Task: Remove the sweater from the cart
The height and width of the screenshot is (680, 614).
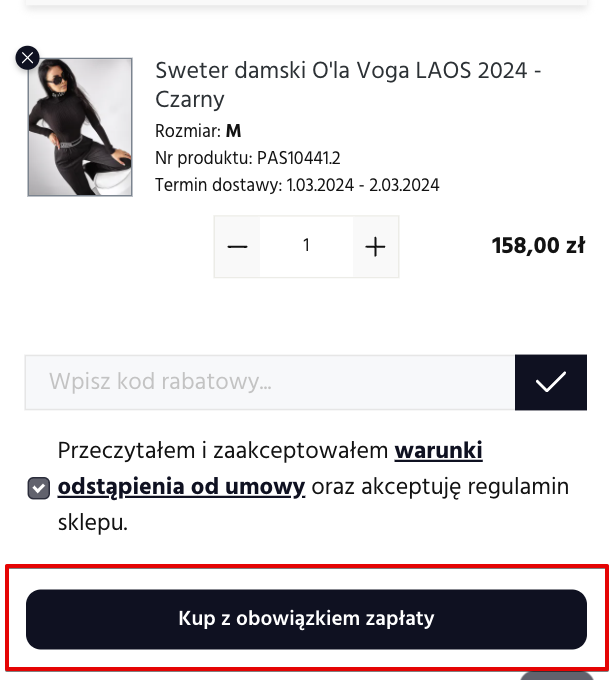Action: pyautogui.click(x=28, y=58)
